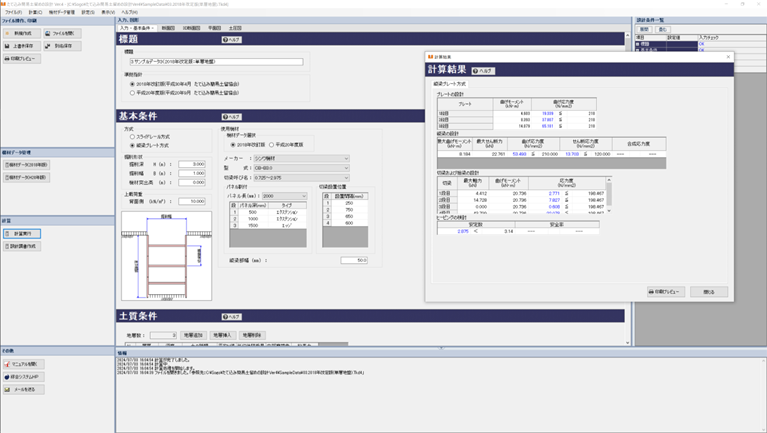Switch to the 3D断面図 tab
767x433 pixels.
[x=192, y=28]
